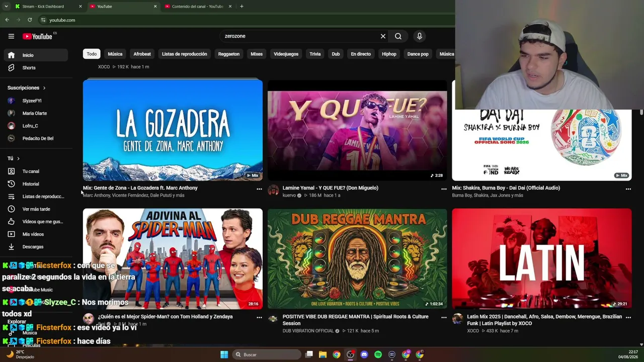This screenshot has height=362, width=644.
Task: Open Latin Mix 2025 video thumbnail
Action: (x=541, y=258)
